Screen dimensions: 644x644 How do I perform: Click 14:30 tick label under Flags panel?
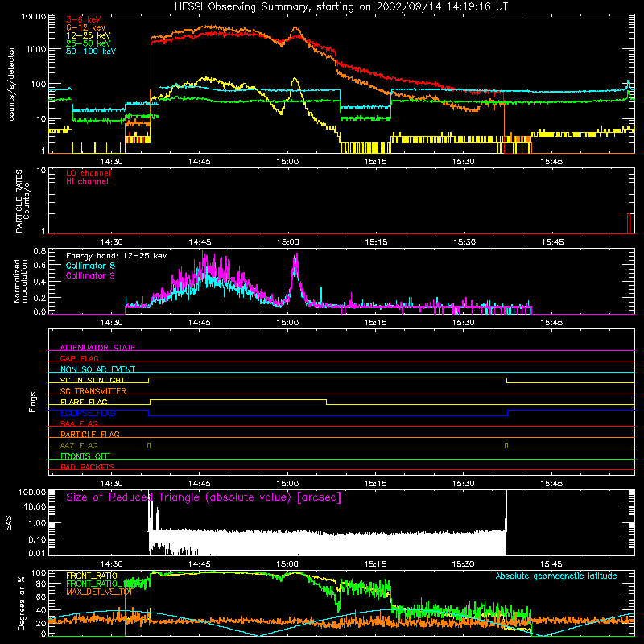point(112,484)
